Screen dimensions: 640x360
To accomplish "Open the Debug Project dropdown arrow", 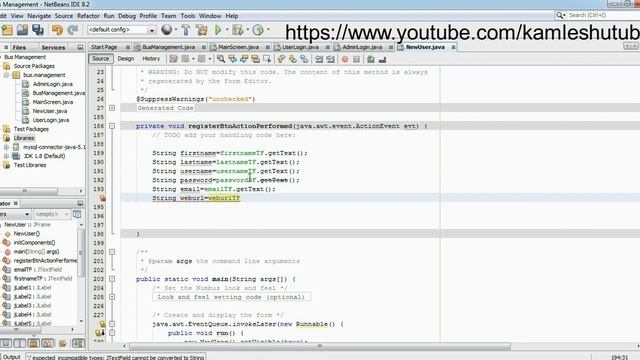I will 247,29.
